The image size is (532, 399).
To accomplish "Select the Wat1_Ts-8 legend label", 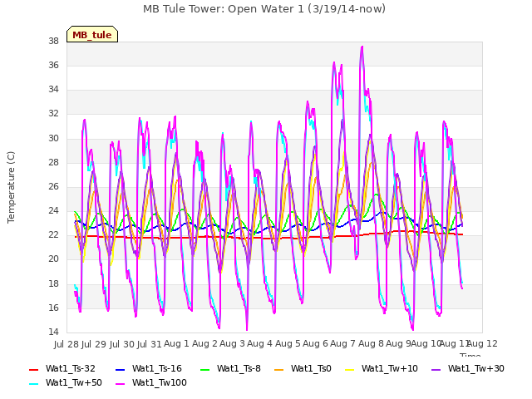I will pos(239,368).
